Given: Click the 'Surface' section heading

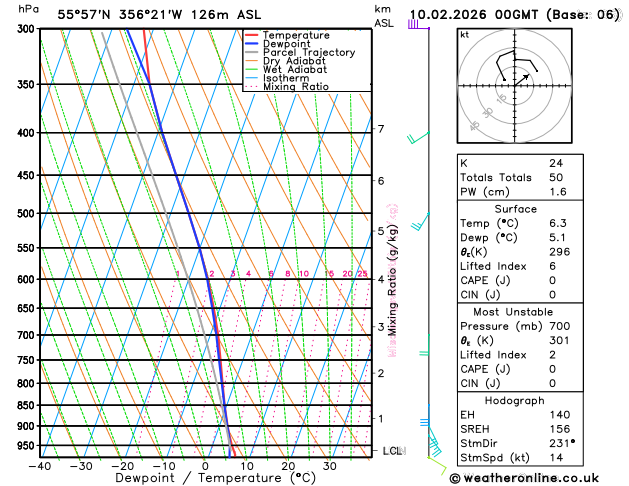Looking at the screenshot, I should 515,209.
